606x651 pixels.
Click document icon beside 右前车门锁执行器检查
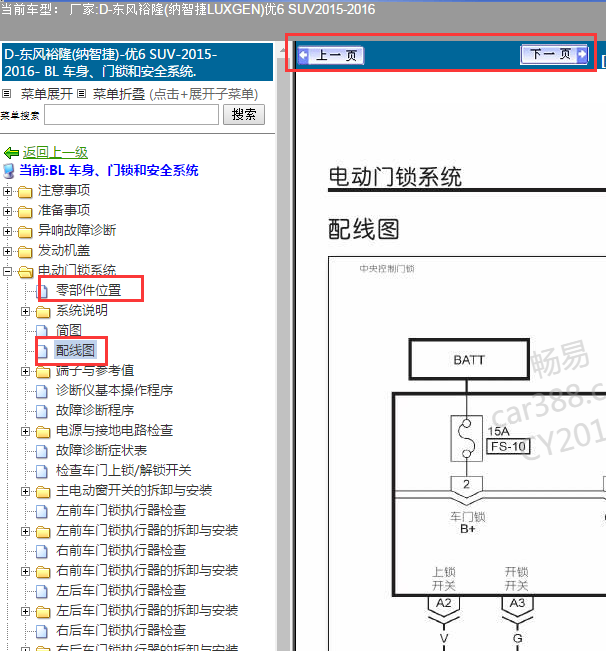[42, 551]
